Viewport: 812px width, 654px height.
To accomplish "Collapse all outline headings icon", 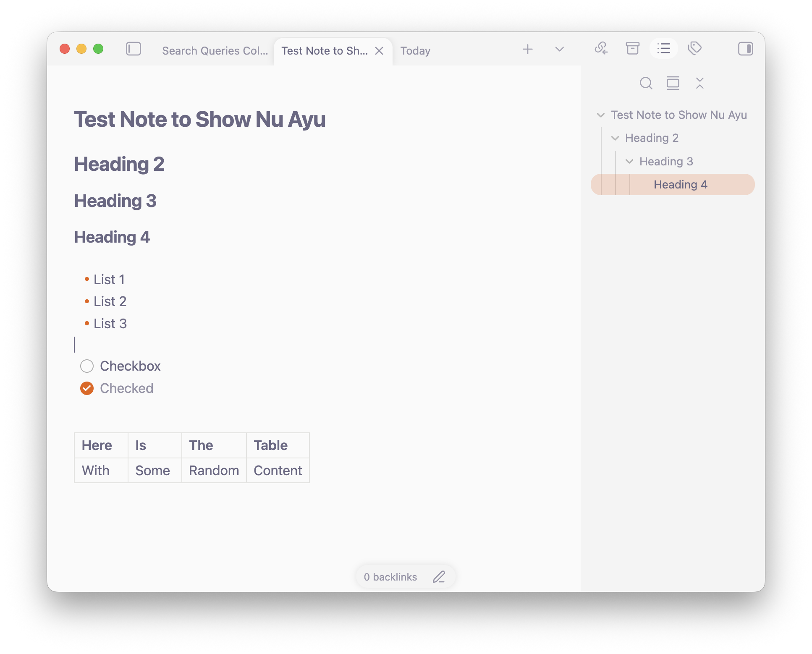I will pos(699,83).
